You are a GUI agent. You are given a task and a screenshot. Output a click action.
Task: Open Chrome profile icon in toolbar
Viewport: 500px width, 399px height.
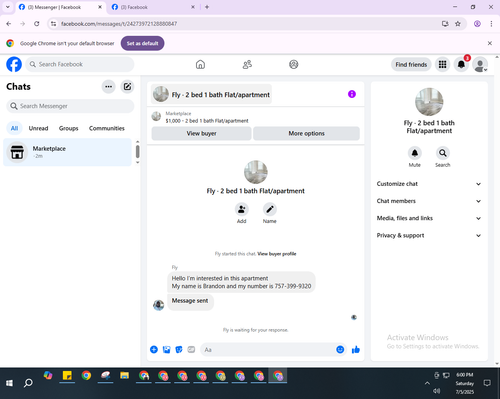point(477,24)
